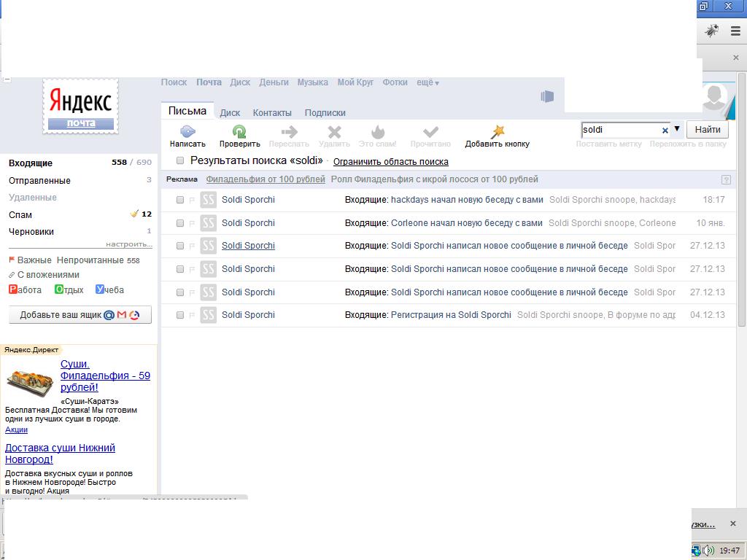This screenshot has height=560, width=747.
Task: Click the Филадельфия от 100 рублей ad link
Action: (x=266, y=179)
